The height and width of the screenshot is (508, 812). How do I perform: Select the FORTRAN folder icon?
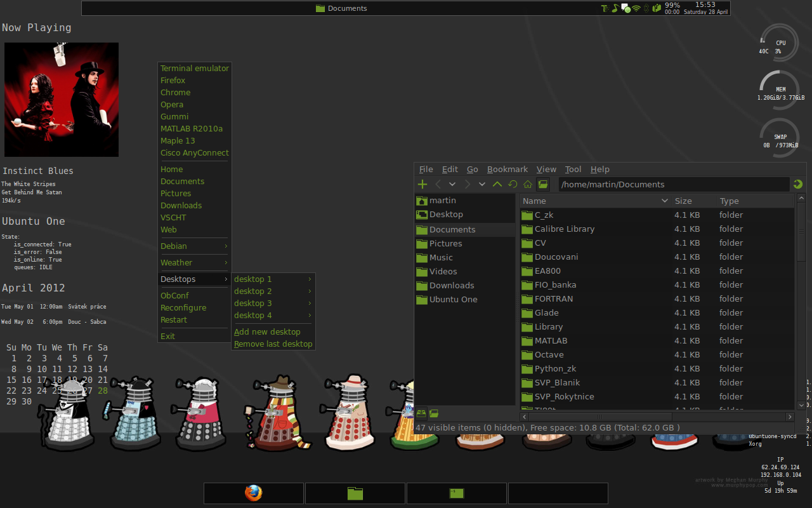coord(527,298)
